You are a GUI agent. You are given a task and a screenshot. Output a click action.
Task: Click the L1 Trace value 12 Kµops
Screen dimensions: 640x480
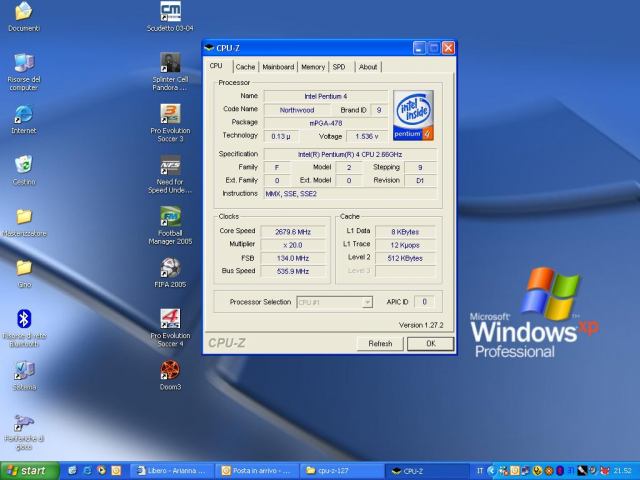(x=405, y=245)
